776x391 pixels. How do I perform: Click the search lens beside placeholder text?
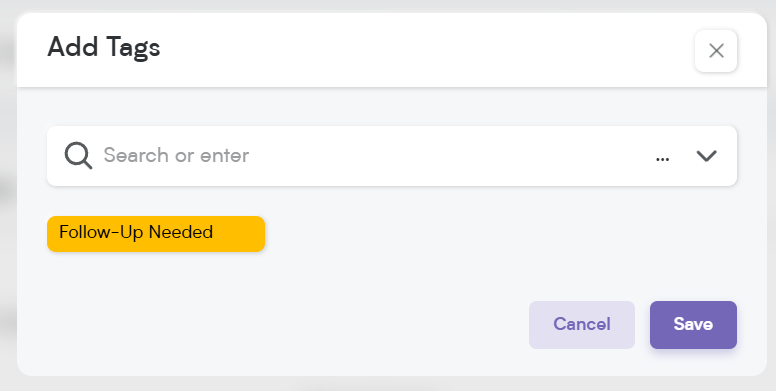pos(78,156)
